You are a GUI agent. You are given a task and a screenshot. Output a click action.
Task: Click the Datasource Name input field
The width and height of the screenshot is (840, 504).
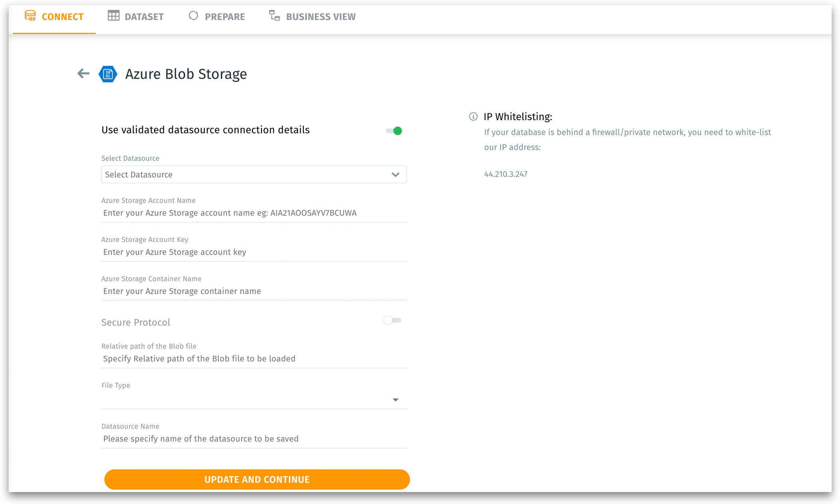[254, 439]
